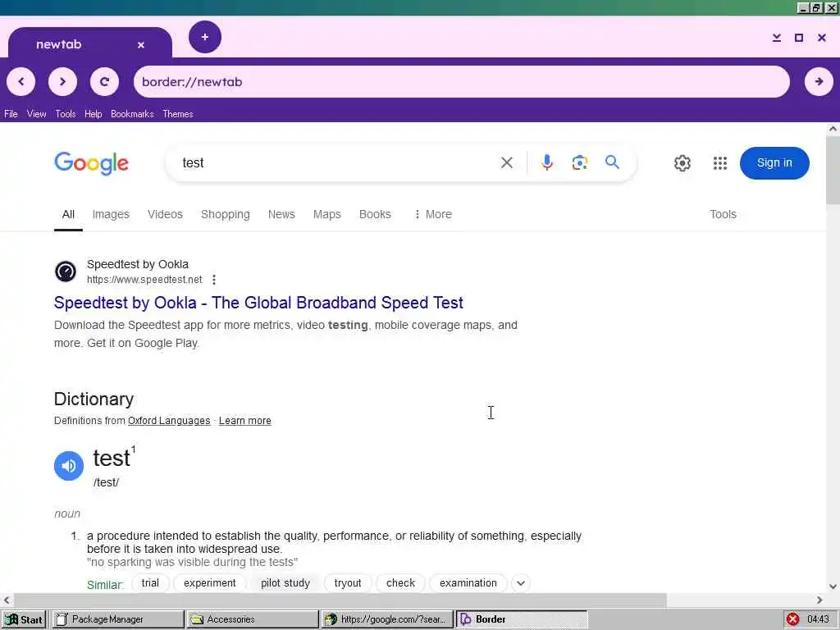The width and height of the screenshot is (840, 630).
Task: Switch to google.com search taskbar window
Action: click(387, 619)
